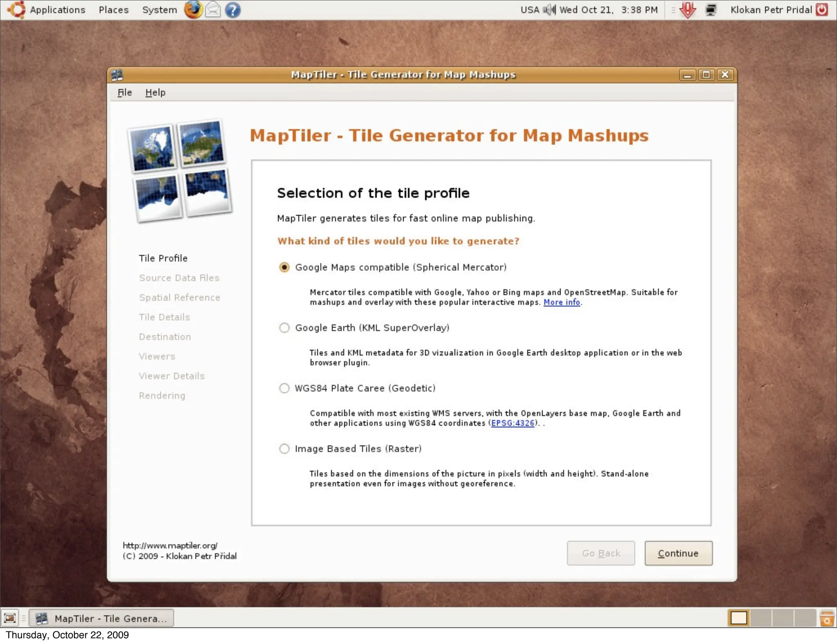837x644 pixels.
Task: Click the red power shutdown icon
Action: coord(822,10)
